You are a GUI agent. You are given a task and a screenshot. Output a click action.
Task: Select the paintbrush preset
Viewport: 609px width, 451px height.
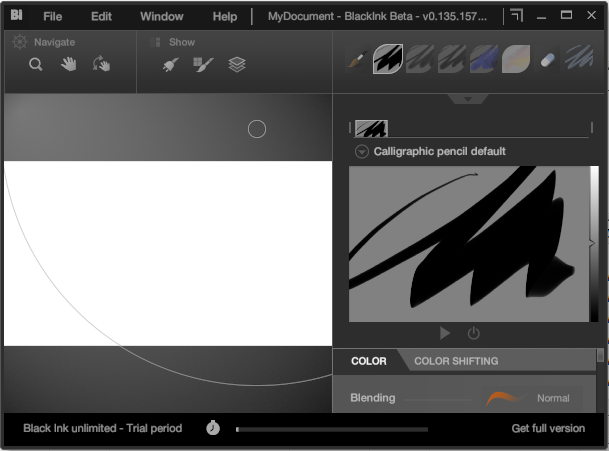[357, 59]
